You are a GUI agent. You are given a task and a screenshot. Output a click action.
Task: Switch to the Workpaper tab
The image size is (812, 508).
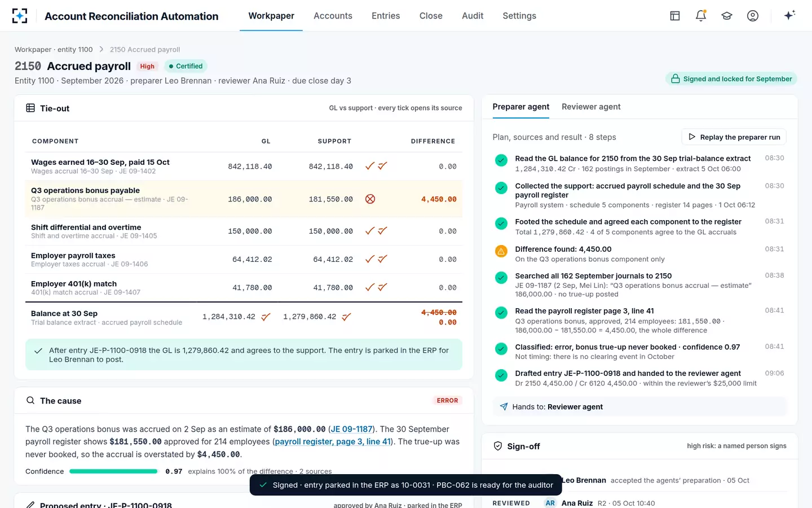(271, 16)
